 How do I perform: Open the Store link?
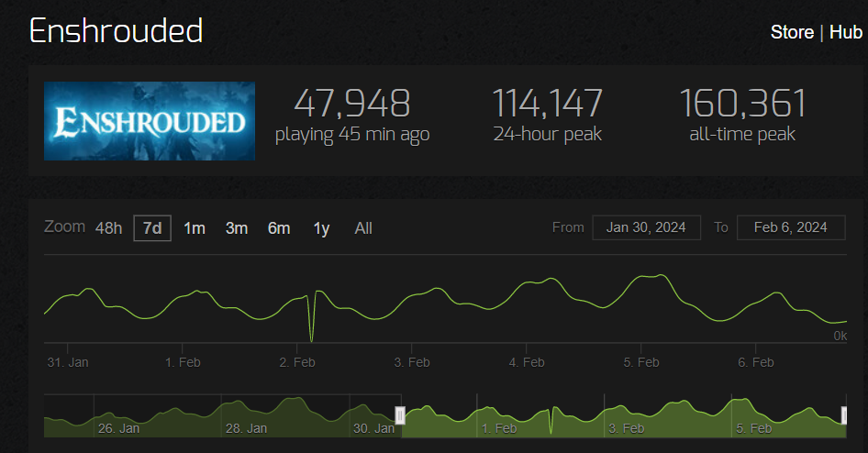click(x=792, y=32)
